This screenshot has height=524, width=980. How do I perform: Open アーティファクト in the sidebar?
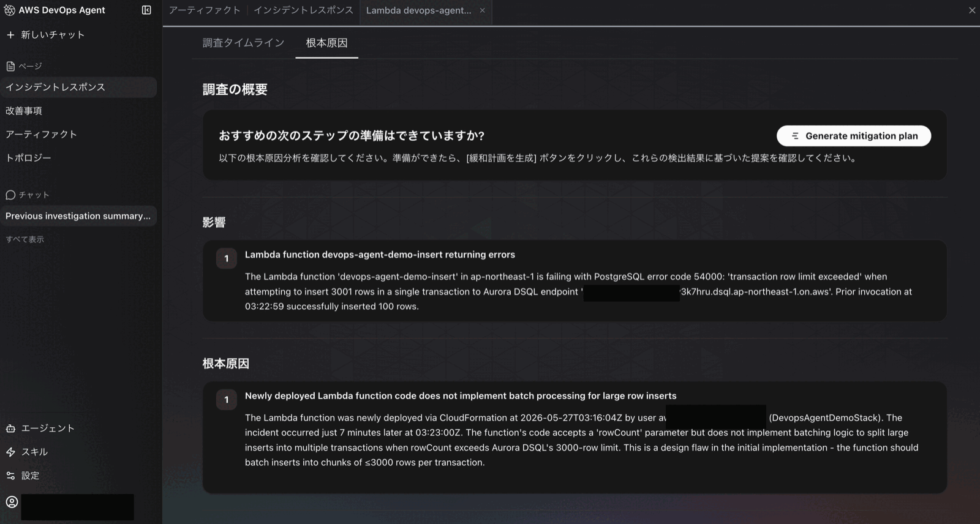click(x=42, y=134)
